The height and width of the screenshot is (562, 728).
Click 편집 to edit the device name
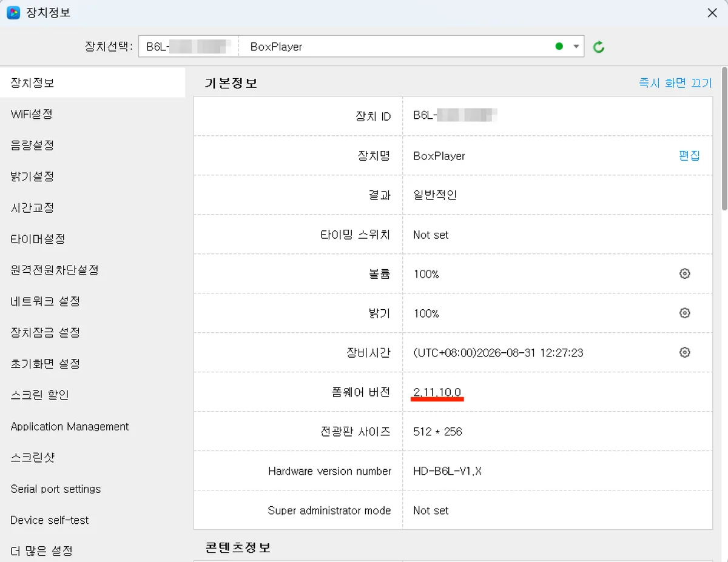689,156
